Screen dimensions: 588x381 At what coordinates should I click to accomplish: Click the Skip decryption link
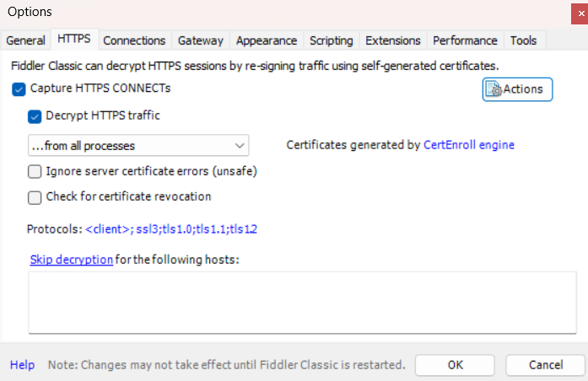(71, 260)
